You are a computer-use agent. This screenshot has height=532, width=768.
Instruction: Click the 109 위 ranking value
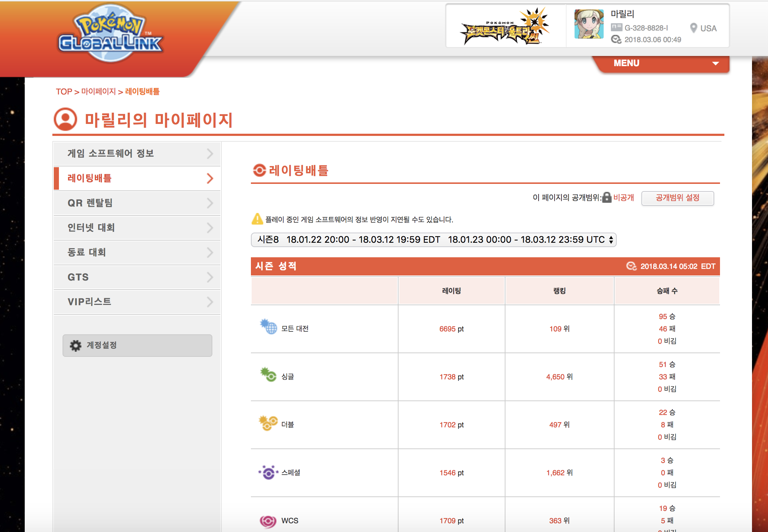559,329
